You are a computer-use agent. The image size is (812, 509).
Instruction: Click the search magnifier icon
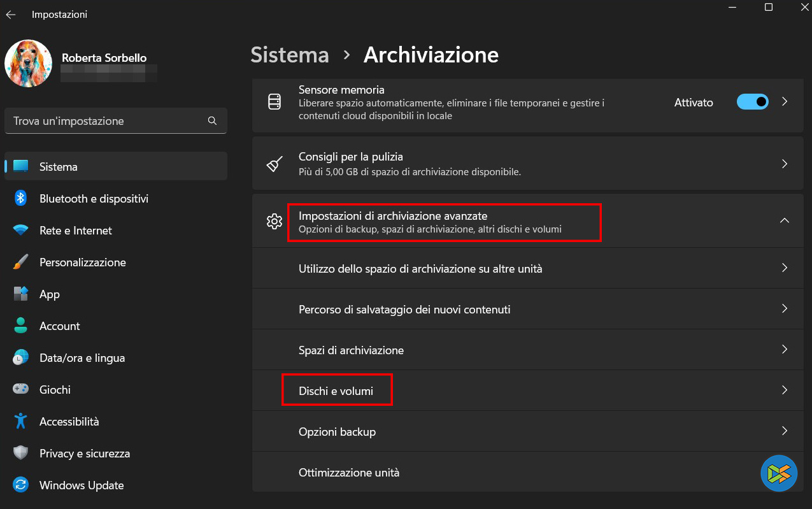pyautogui.click(x=213, y=120)
